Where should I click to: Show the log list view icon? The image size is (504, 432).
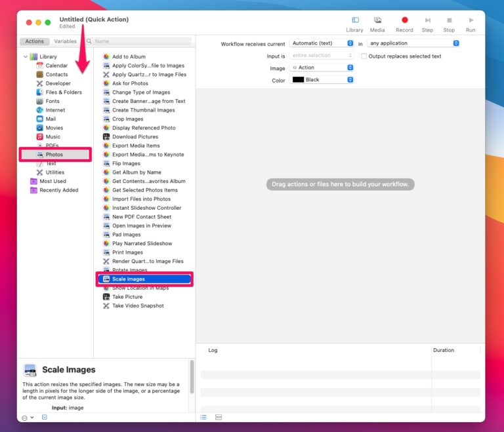203,417
